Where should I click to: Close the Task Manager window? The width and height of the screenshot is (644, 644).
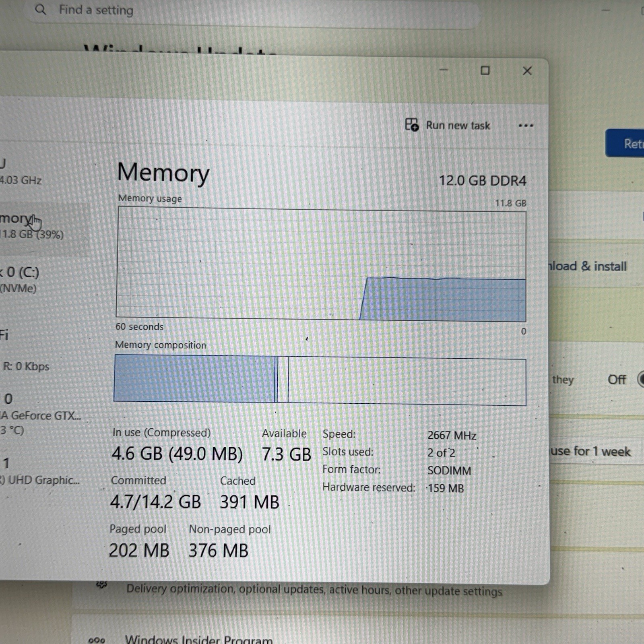(x=527, y=71)
